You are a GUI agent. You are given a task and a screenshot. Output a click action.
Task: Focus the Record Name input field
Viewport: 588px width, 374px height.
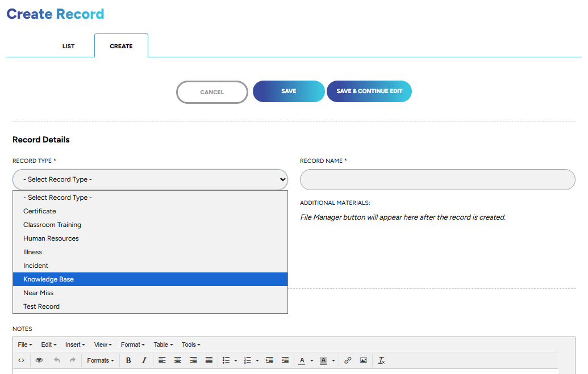[x=437, y=179]
